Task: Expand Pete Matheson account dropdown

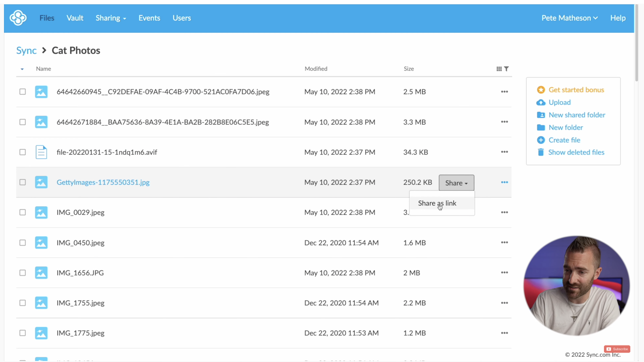Action: tap(569, 18)
